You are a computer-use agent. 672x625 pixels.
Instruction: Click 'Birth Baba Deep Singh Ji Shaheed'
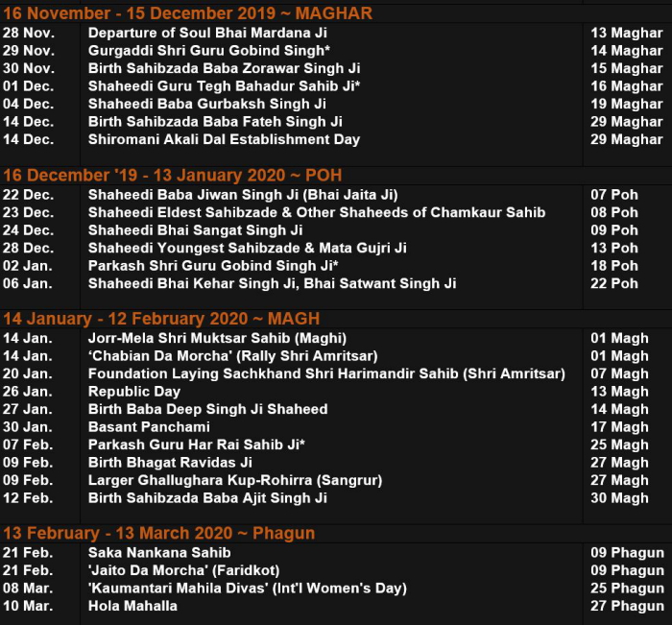(x=208, y=409)
